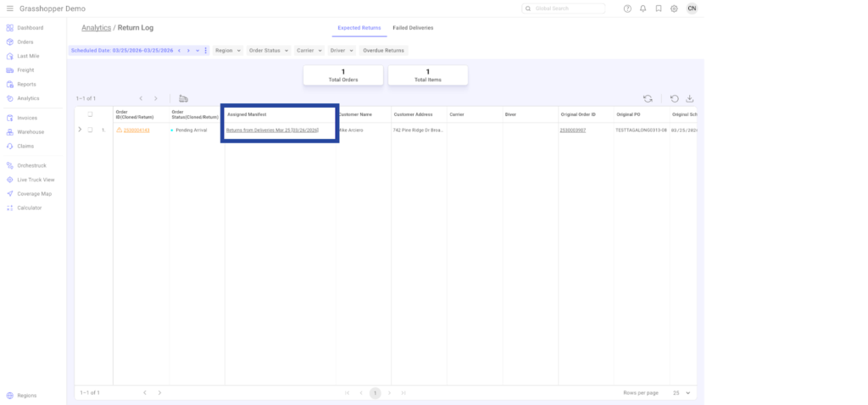Viewport: 868px width, 405px height.
Task: Open the Returns from Deliveries manifest link
Action: click(272, 130)
